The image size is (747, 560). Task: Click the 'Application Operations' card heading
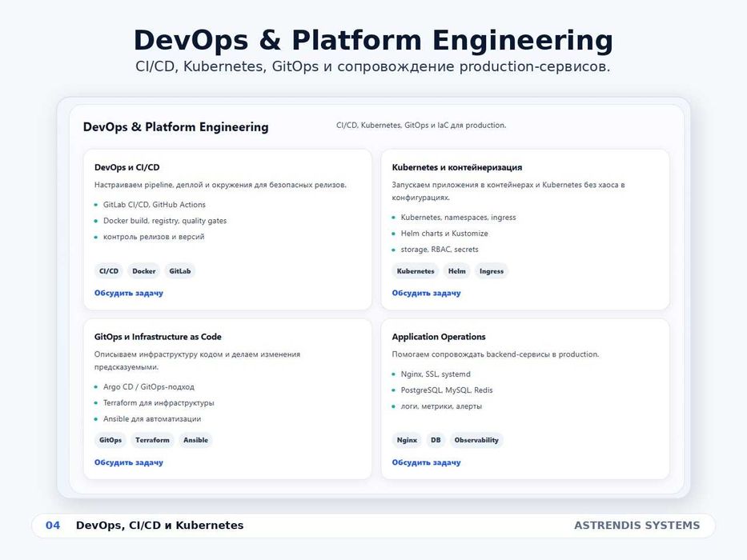coord(439,337)
